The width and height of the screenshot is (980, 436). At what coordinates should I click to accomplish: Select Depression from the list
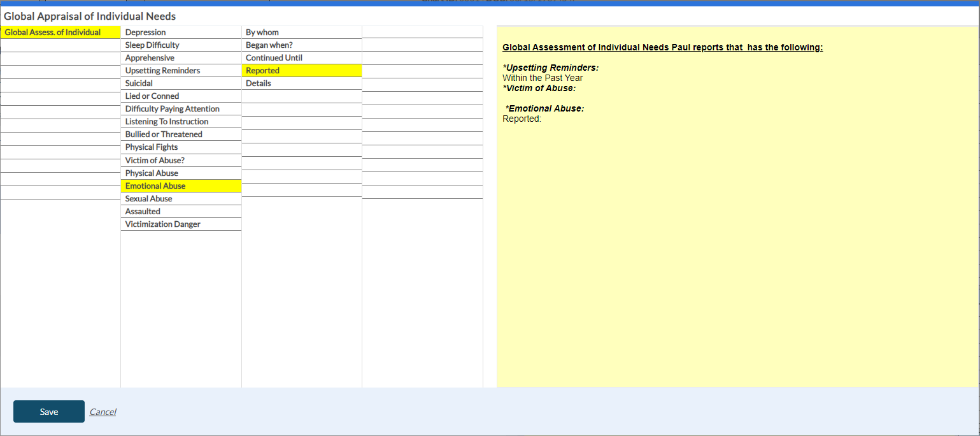tap(146, 33)
